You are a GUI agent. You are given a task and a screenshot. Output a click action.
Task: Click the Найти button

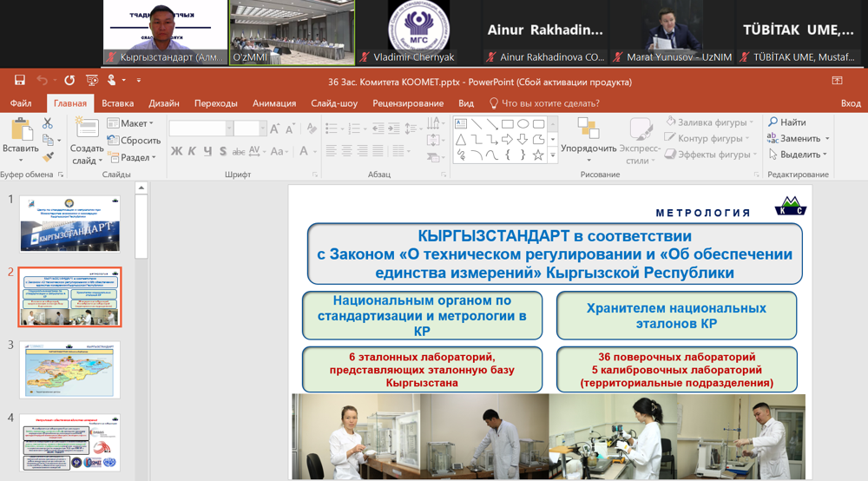(x=786, y=122)
